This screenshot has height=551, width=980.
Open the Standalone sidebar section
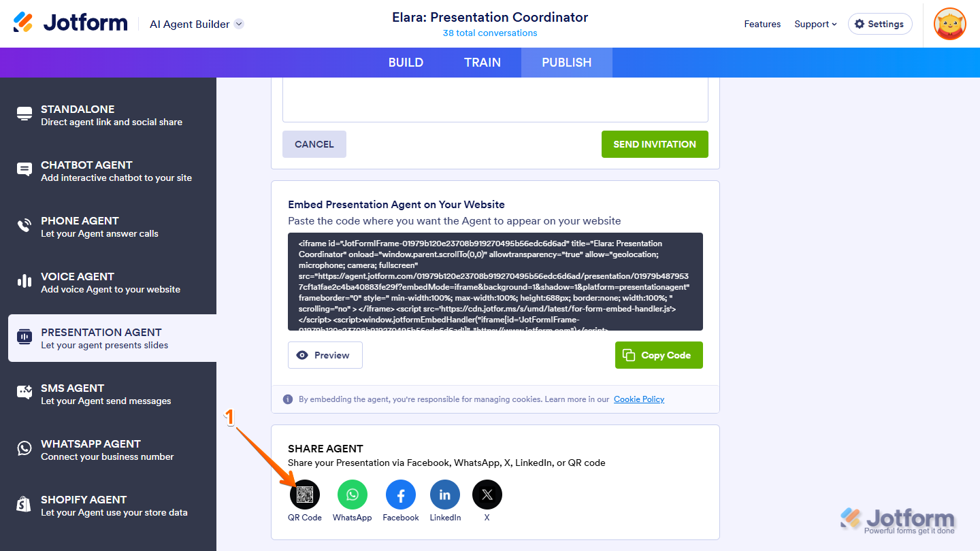click(x=109, y=115)
